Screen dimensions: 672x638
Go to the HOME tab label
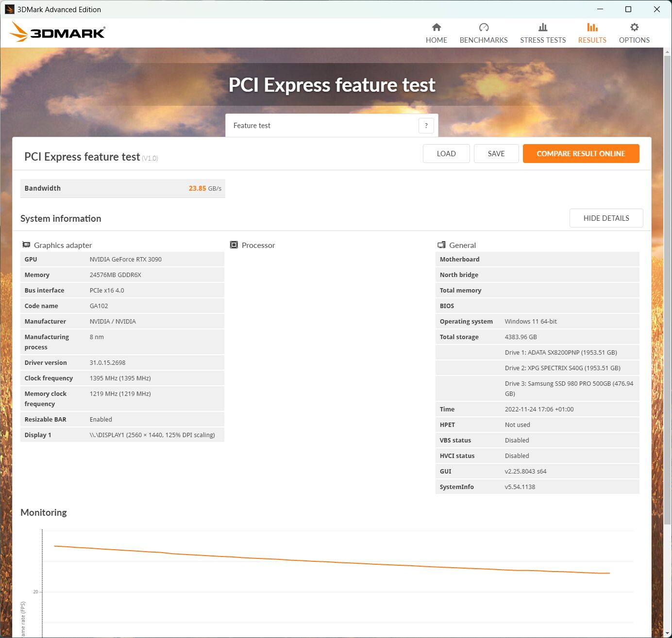[x=437, y=40]
